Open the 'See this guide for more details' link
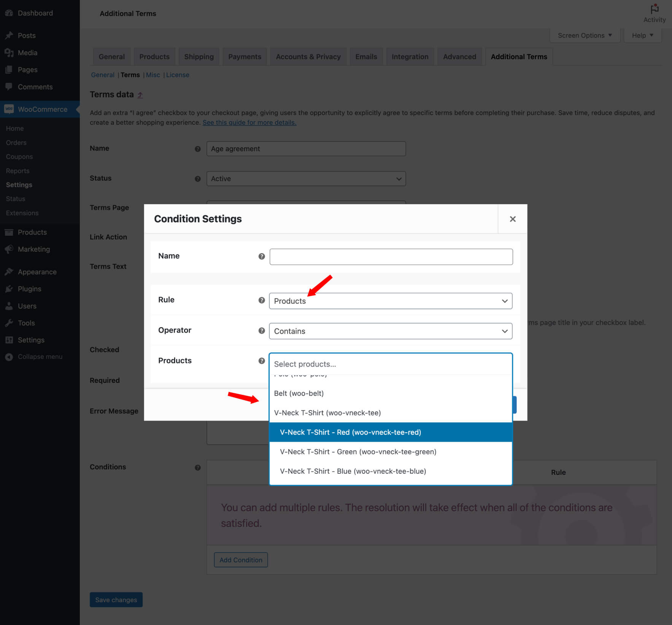Image resolution: width=672 pixels, height=625 pixels. tap(249, 122)
